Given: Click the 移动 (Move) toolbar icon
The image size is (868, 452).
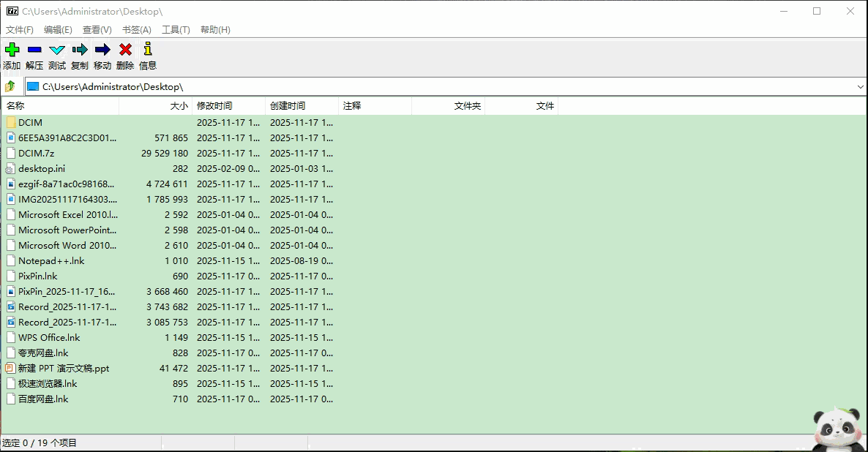Looking at the screenshot, I should click(x=102, y=50).
